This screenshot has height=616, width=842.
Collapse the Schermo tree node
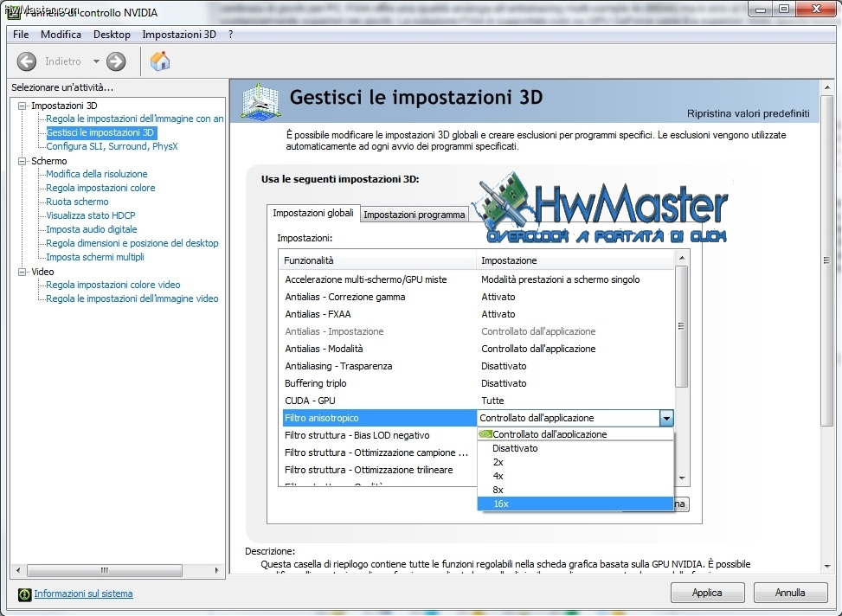(x=22, y=161)
